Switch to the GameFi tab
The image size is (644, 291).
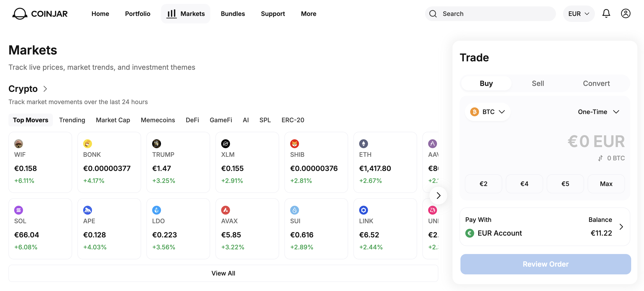click(221, 120)
